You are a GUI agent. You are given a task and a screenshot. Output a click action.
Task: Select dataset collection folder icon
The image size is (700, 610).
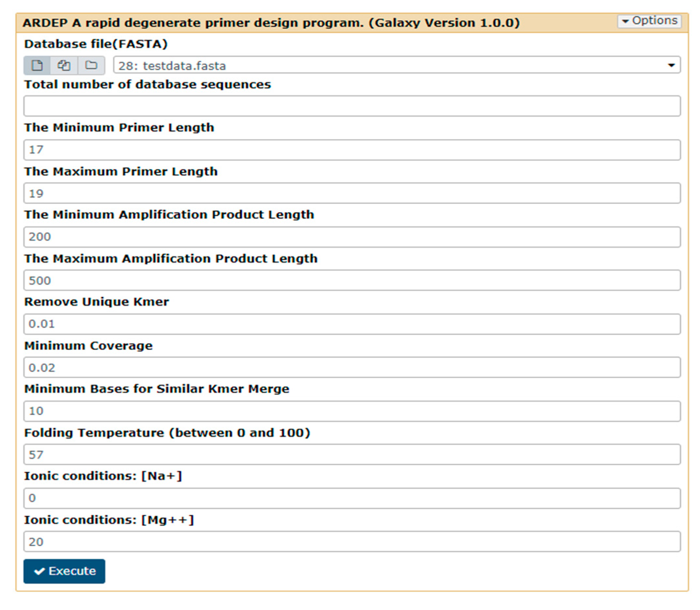pos(91,65)
